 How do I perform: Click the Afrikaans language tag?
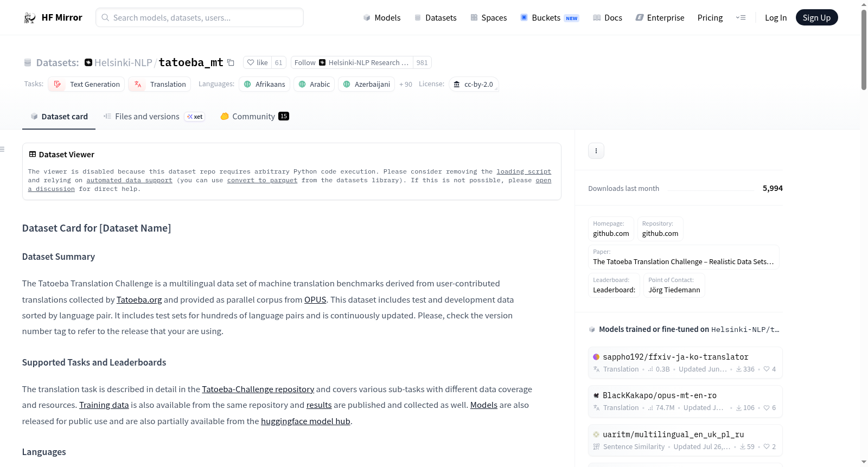264,84
